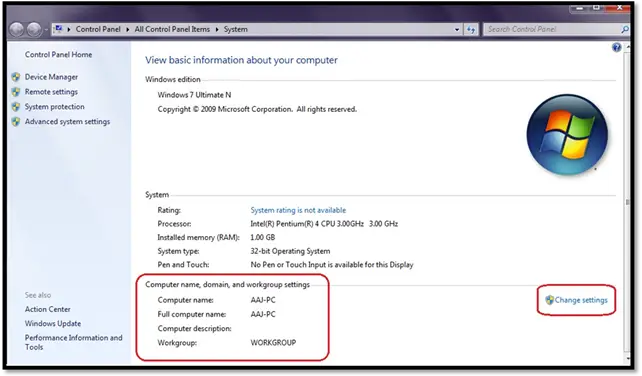Click shield icon next to System protection
Image resolution: width=642 pixels, height=376 pixels.
[16, 106]
